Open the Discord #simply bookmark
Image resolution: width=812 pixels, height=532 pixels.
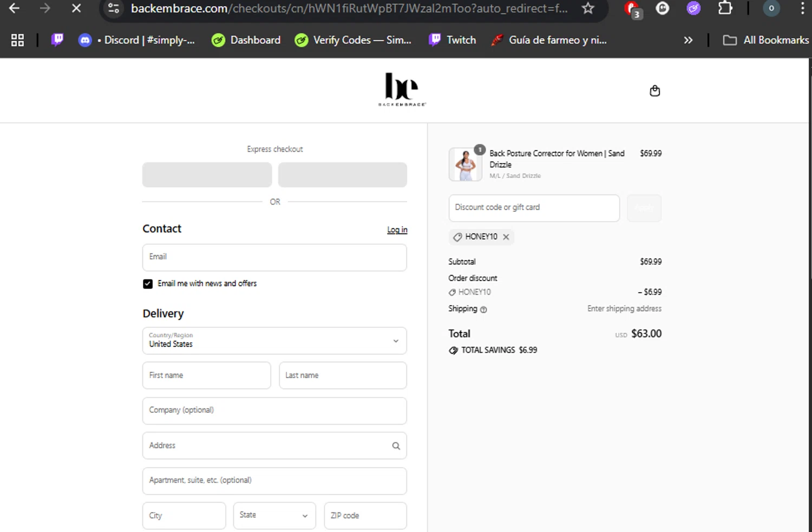[137, 40]
